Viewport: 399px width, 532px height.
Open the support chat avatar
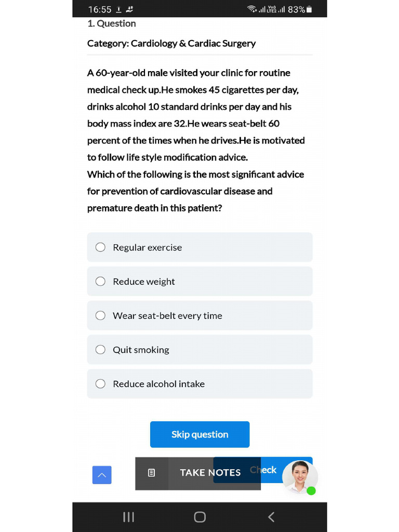tap(300, 477)
